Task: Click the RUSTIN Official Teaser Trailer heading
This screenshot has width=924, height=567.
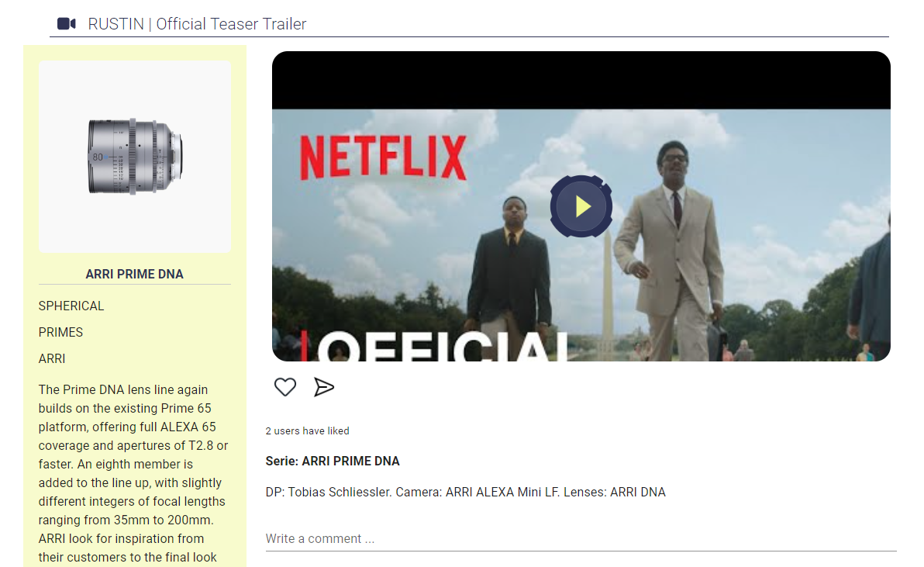Action: coord(197,23)
